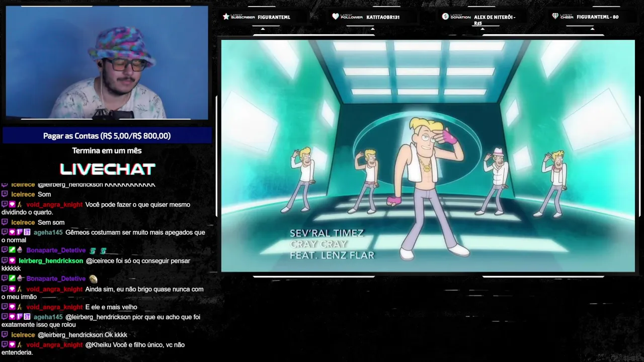Click heart badge on 'Você pode fazer' message

pos(12,205)
